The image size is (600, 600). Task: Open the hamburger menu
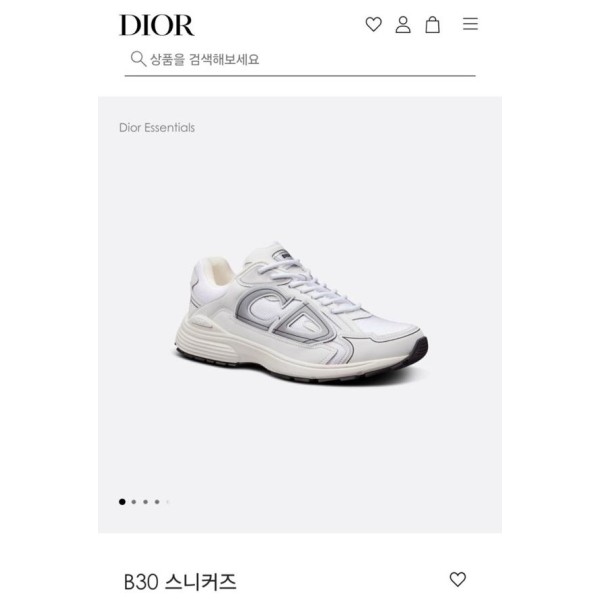pos(470,24)
